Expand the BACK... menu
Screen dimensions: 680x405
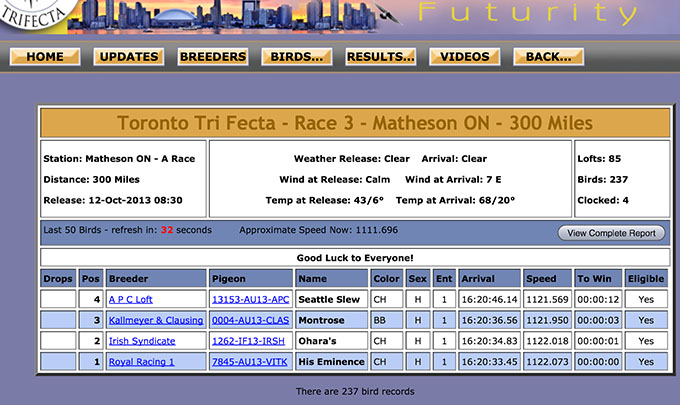click(x=548, y=57)
